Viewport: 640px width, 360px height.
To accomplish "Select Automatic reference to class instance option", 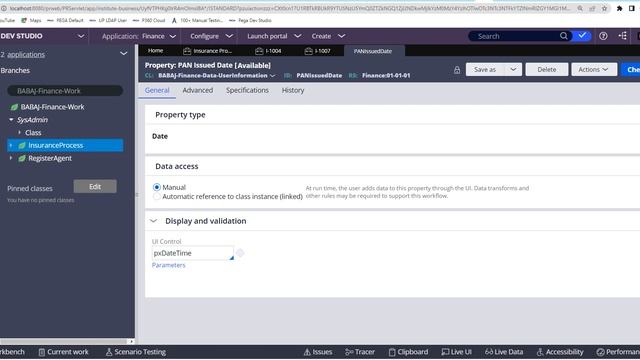I will click(x=157, y=197).
